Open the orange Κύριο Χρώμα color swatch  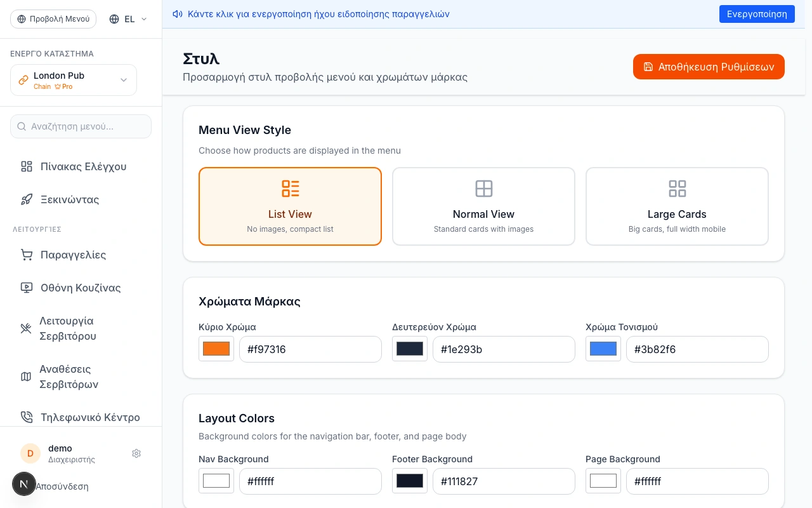coord(216,349)
